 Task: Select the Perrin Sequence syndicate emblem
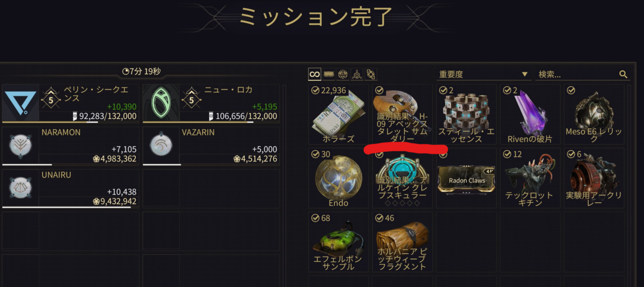click(20, 103)
